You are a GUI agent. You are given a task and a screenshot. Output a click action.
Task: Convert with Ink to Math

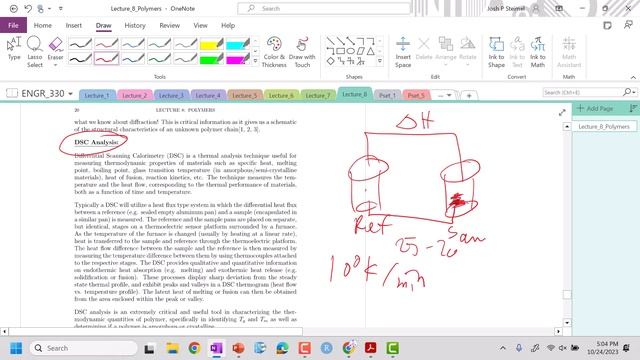pyautogui.click(x=538, y=52)
